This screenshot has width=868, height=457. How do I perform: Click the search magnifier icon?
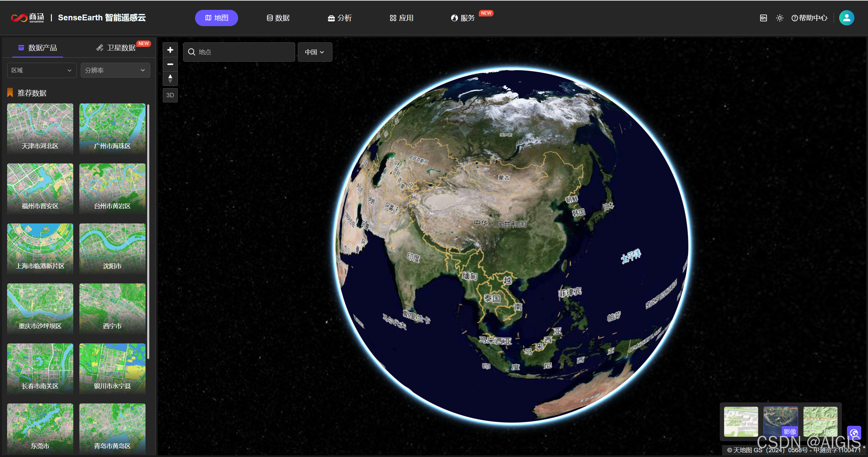pos(192,52)
